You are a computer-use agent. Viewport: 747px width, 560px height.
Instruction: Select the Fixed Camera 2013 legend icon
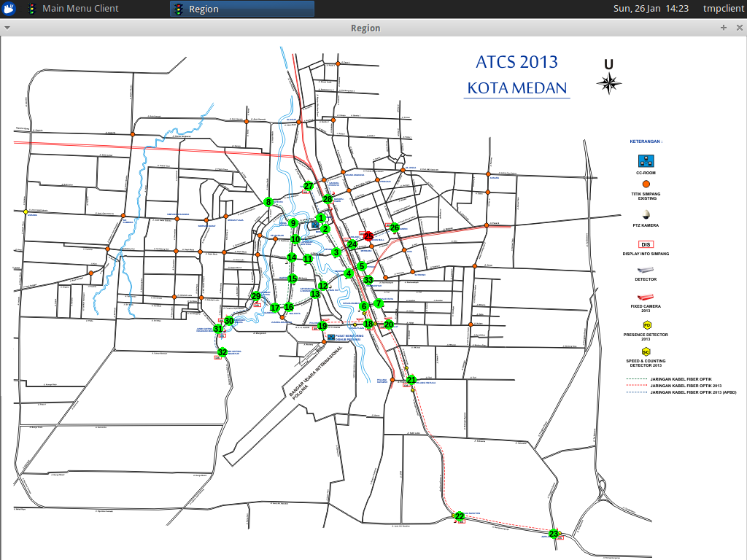646,296
